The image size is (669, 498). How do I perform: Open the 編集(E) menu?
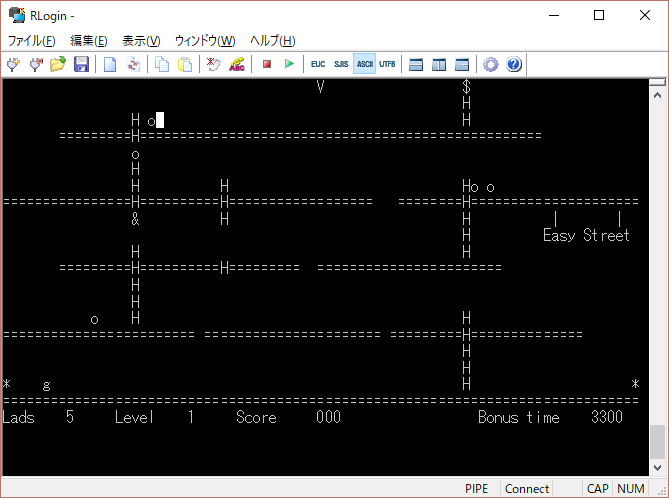[x=89, y=41]
